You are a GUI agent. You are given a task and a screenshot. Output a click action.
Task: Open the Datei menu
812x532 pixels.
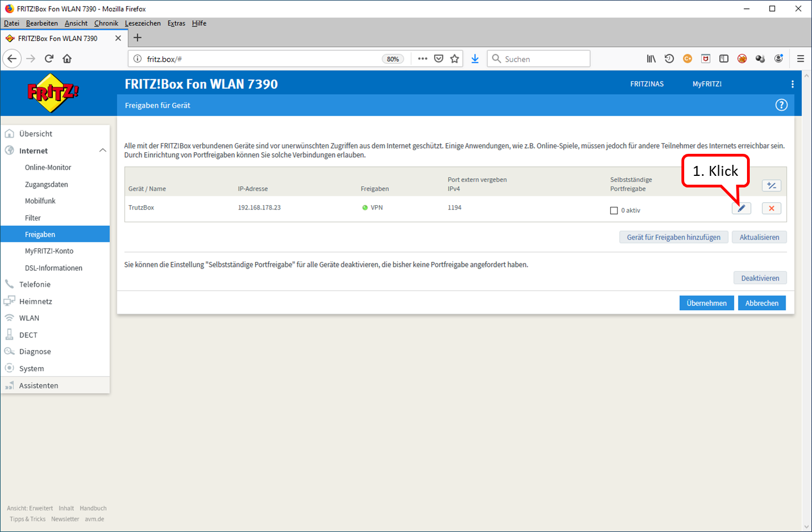(12, 23)
